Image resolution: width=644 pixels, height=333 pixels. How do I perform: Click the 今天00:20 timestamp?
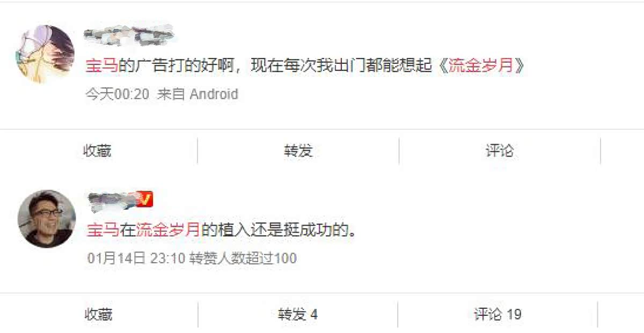click(x=117, y=94)
